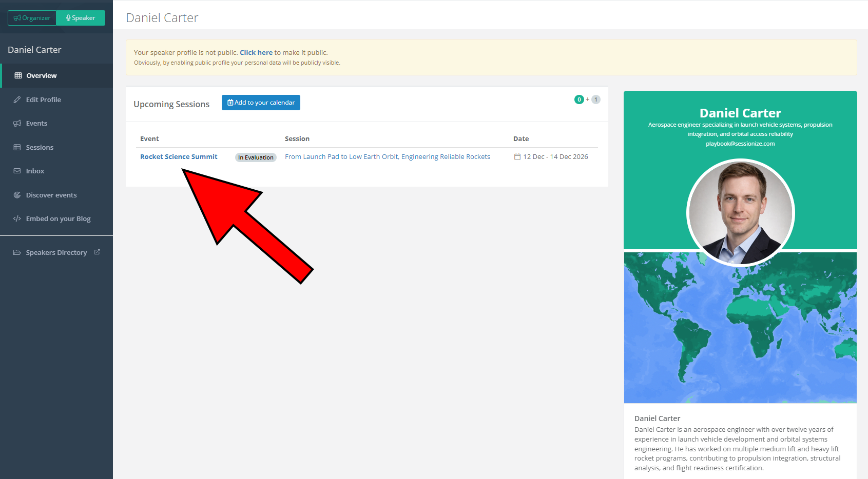Click the Inbox envelope icon
Image resolution: width=868 pixels, height=479 pixels.
pos(17,171)
